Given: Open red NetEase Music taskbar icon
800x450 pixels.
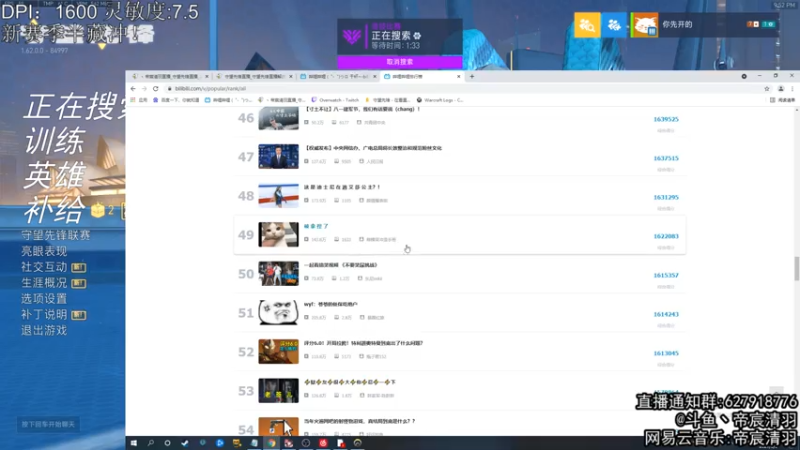Looking at the screenshot, I should pos(323,443).
